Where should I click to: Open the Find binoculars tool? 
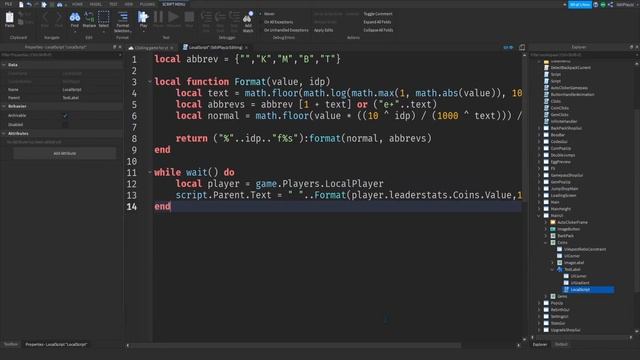(x=75, y=17)
